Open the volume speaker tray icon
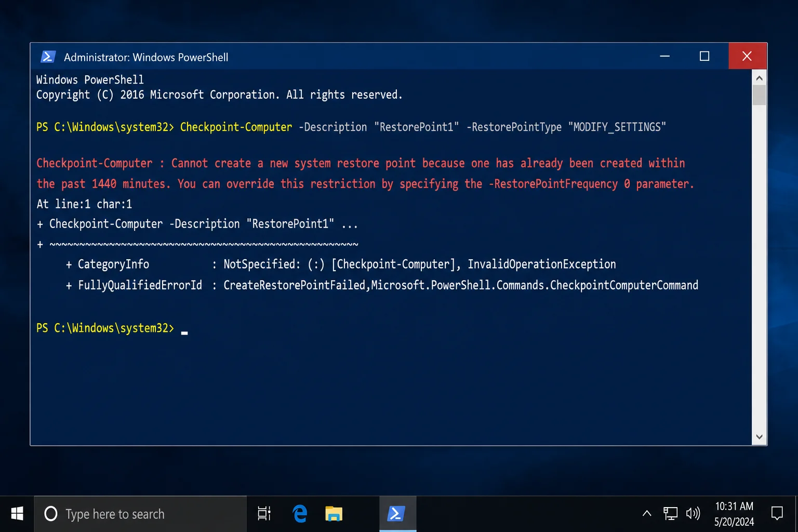 pos(693,514)
